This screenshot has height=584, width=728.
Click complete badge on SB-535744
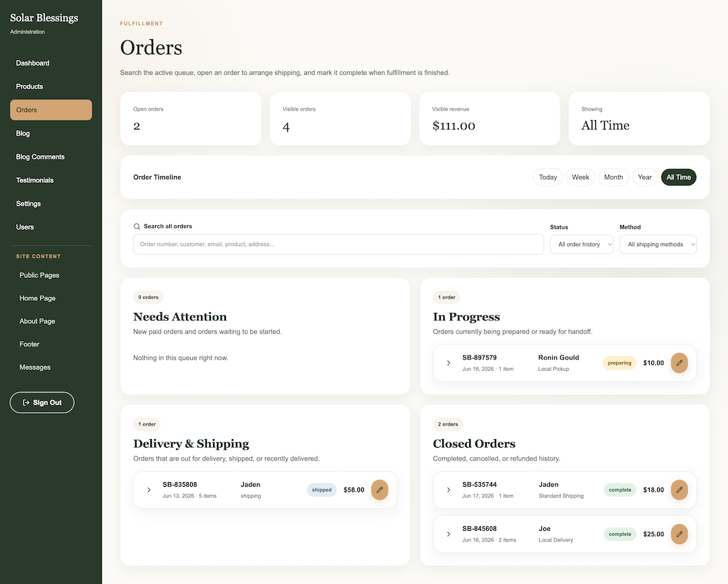[620, 490]
